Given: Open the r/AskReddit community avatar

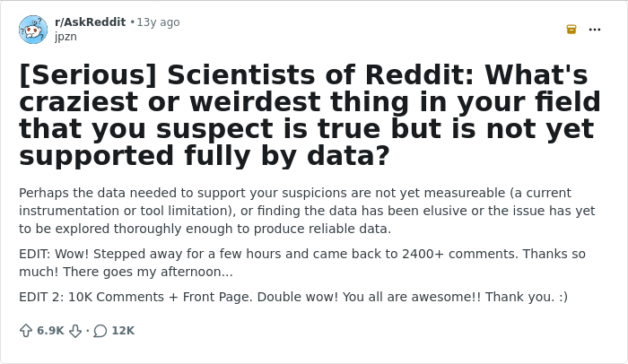Looking at the screenshot, I should [x=33, y=30].
